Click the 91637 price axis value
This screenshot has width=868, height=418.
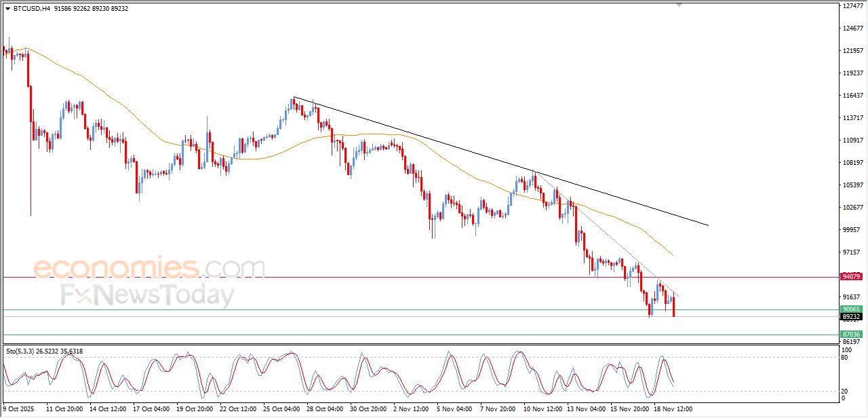tap(851, 297)
